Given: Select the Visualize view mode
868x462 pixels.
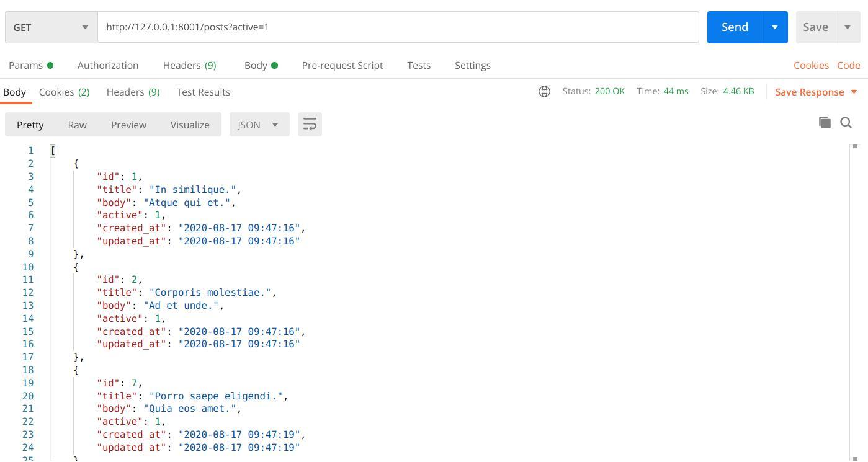Looking at the screenshot, I should 190,125.
